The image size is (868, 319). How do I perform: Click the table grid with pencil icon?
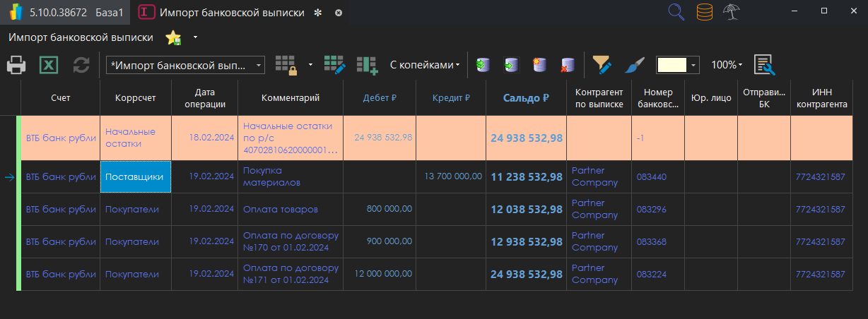(334, 65)
